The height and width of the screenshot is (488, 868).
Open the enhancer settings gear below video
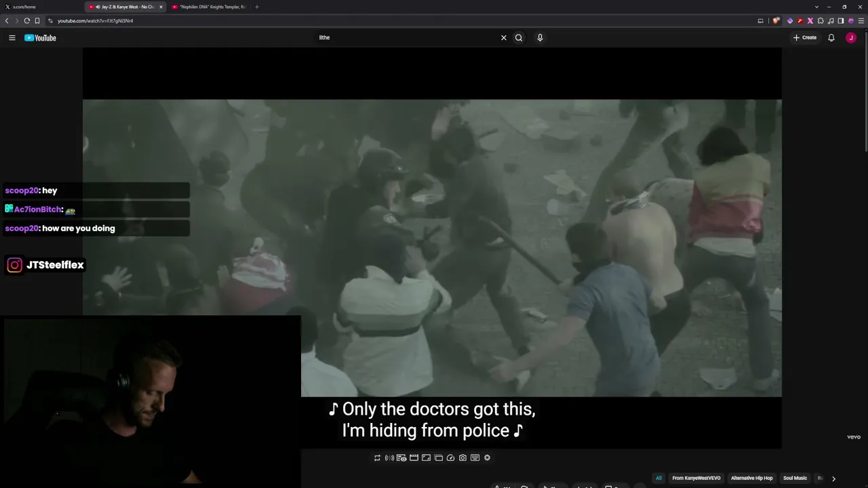pos(487,458)
